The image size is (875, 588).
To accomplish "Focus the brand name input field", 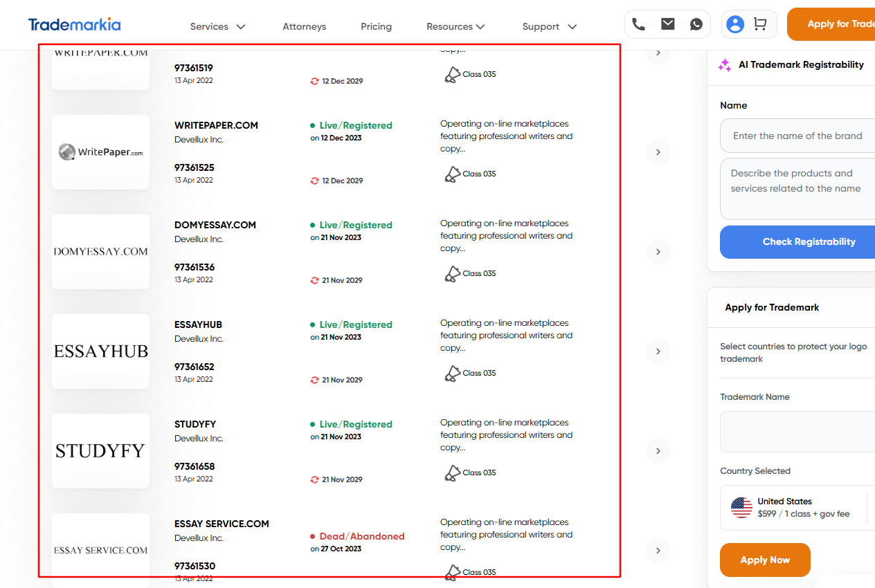I will (x=797, y=136).
